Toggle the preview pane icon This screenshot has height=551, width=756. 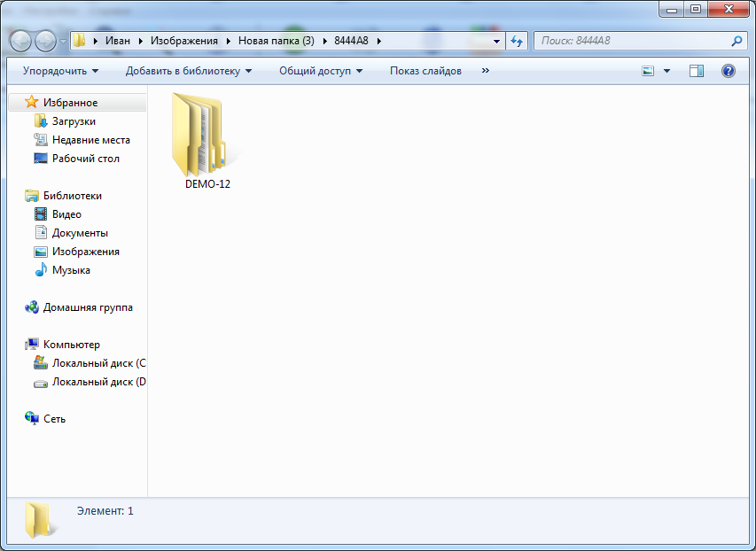tap(697, 71)
